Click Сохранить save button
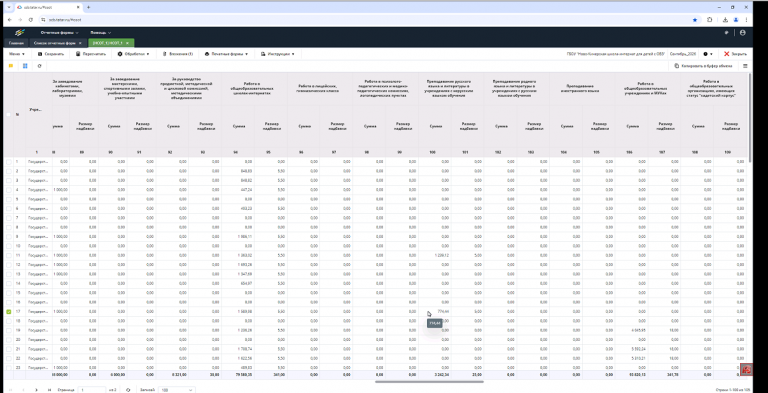 (51, 54)
